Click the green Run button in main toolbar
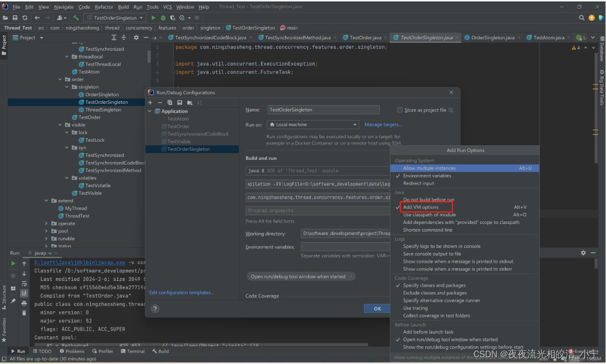The width and height of the screenshot is (606, 364). coord(154,18)
